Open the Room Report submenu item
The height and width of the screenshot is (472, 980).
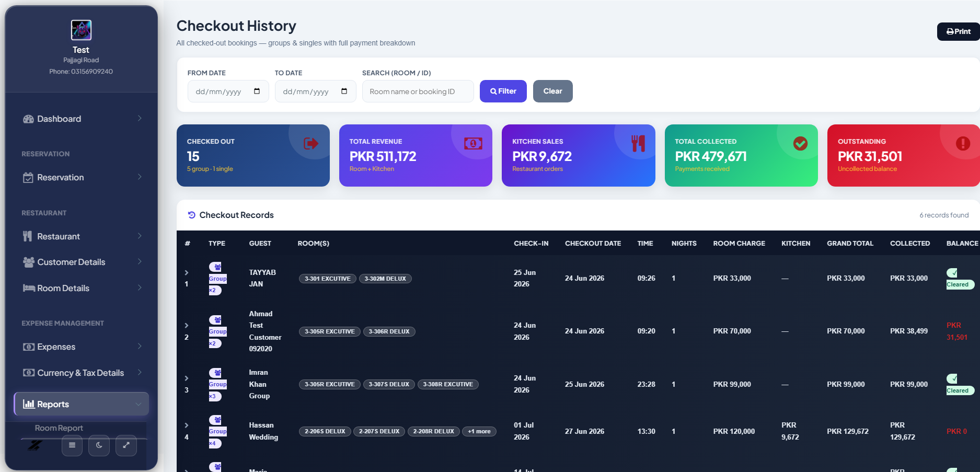click(59, 428)
